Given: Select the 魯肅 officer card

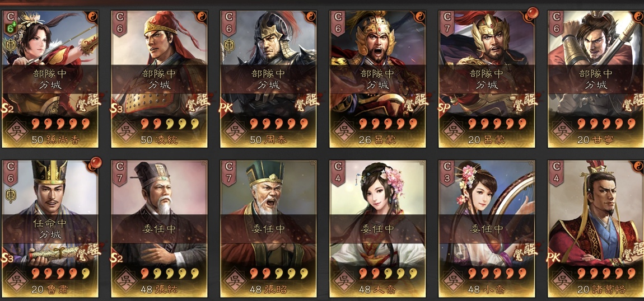Looking at the screenshot, I should (x=50, y=228).
